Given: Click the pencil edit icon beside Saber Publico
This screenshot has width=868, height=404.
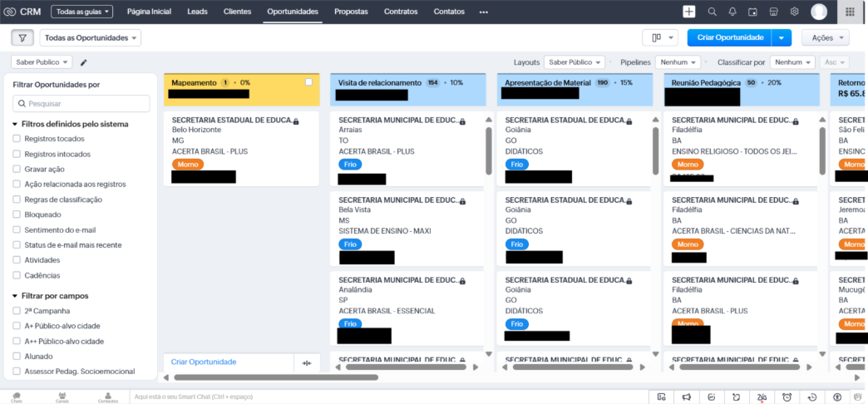Looking at the screenshot, I should pos(84,62).
